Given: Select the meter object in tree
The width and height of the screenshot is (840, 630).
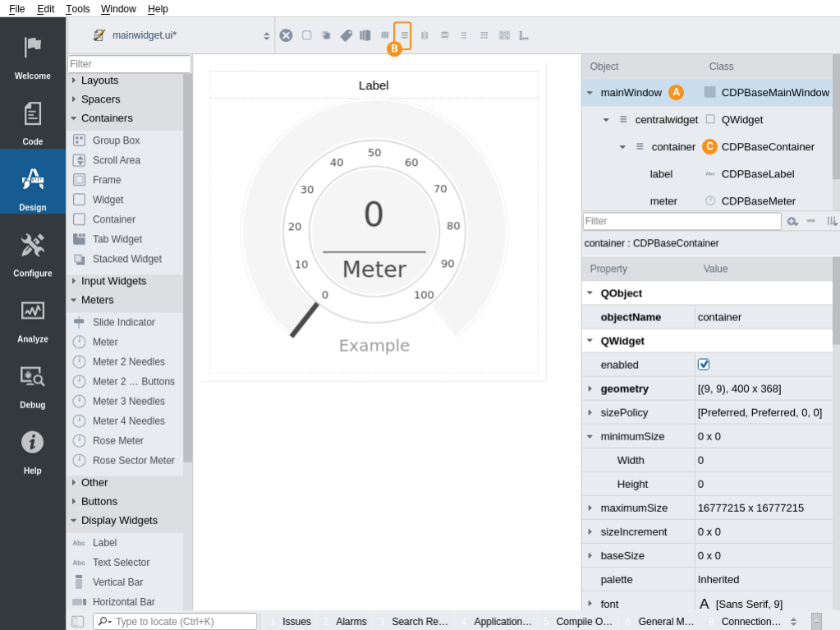Looking at the screenshot, I should pos(663,201).
